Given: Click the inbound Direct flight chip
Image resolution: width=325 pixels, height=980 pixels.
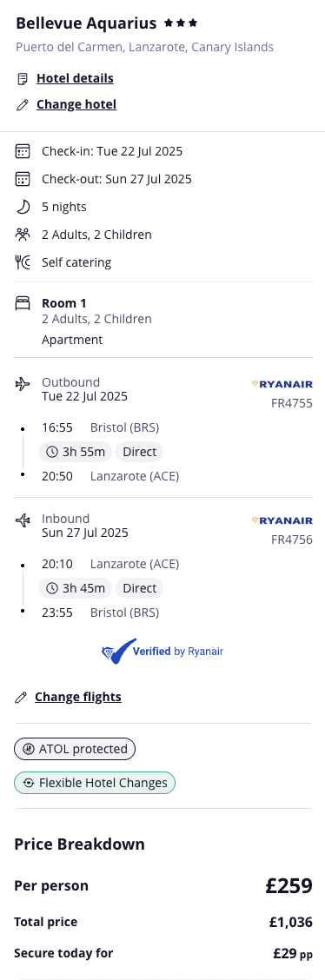Looking at the screenshot, I should pos(139,588).
